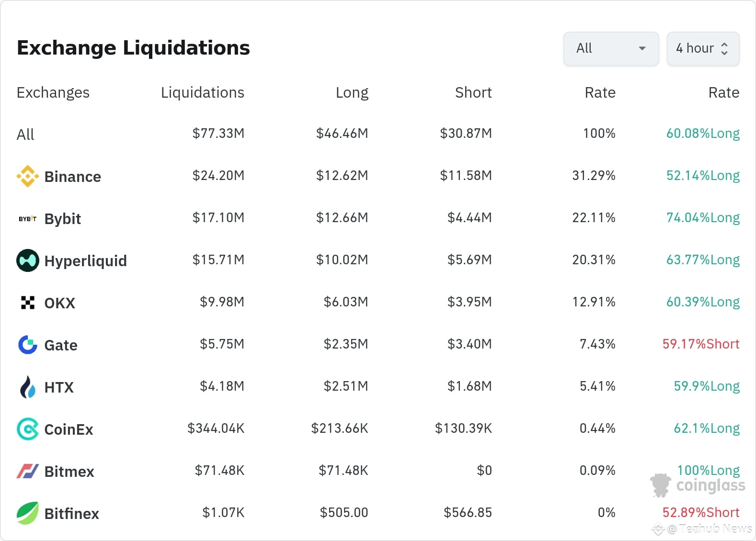Select the All exchanges summary row
This screenshot has height=541, width=756.
[x=25, y=135]
